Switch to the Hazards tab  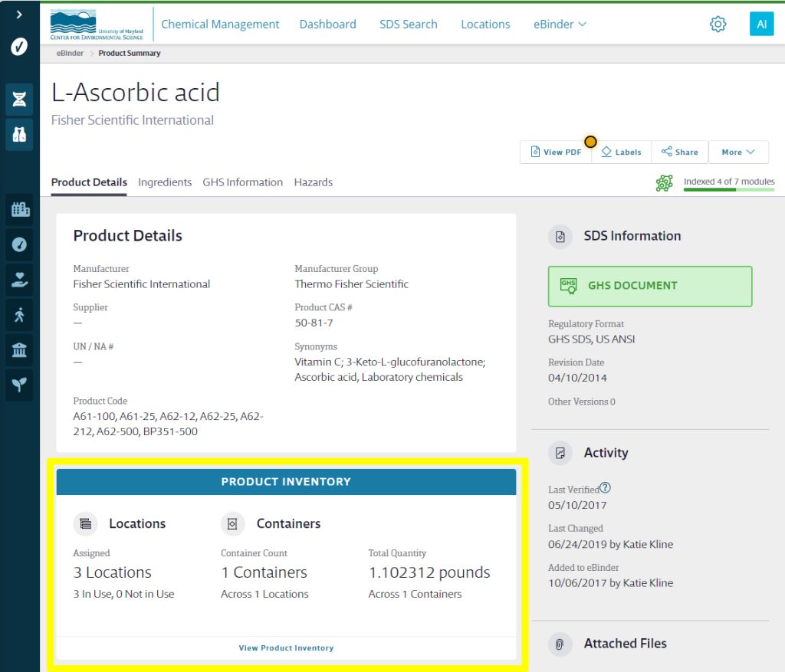click(313, 182)
